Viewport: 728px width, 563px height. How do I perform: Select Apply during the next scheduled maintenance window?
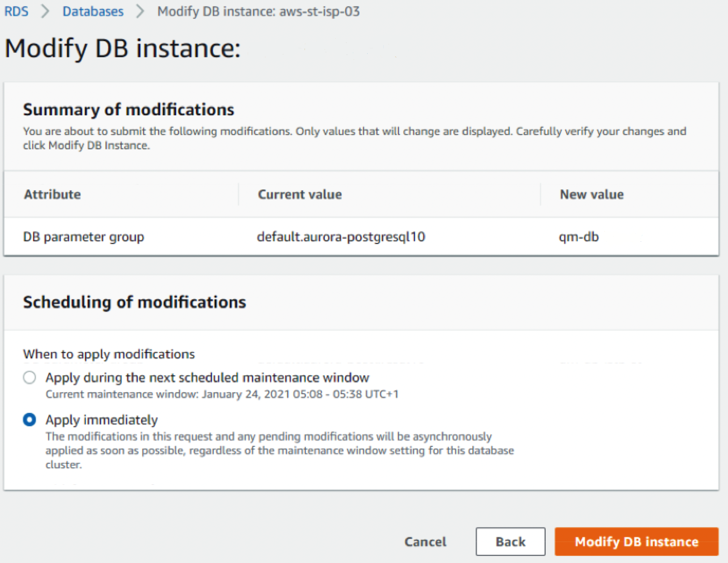click(30, 378)
